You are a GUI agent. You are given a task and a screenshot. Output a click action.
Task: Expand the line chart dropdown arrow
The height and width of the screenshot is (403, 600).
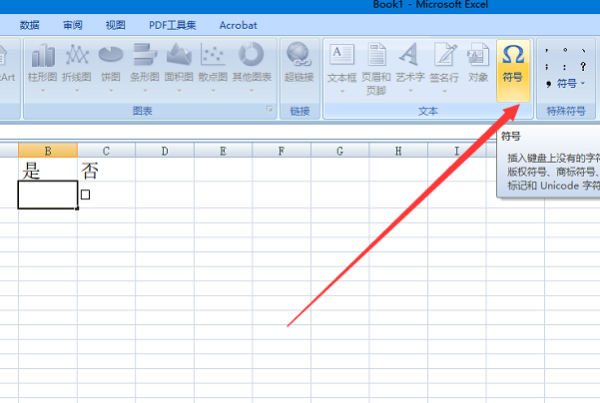coord(77,91)
